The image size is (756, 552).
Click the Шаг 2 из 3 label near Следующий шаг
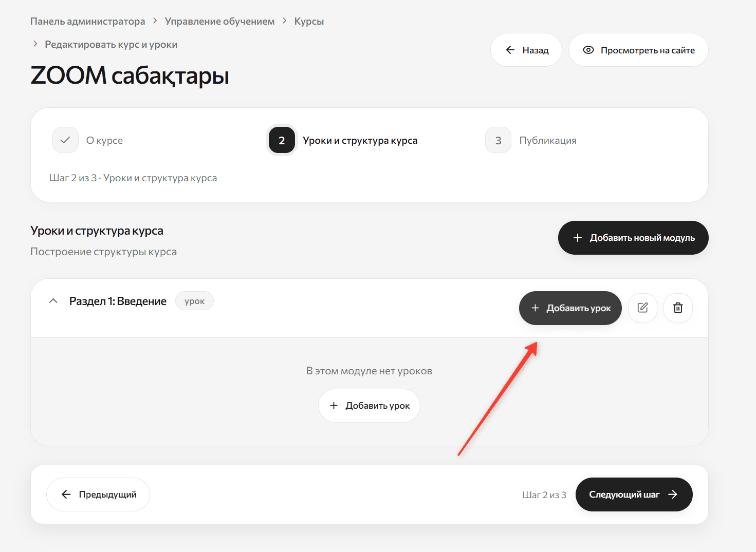click(544, 495)
